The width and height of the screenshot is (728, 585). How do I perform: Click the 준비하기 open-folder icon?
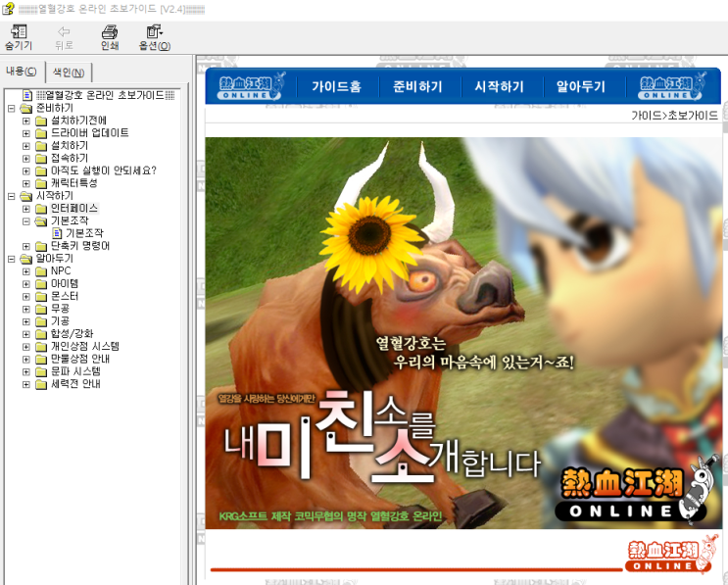[26, 108]
